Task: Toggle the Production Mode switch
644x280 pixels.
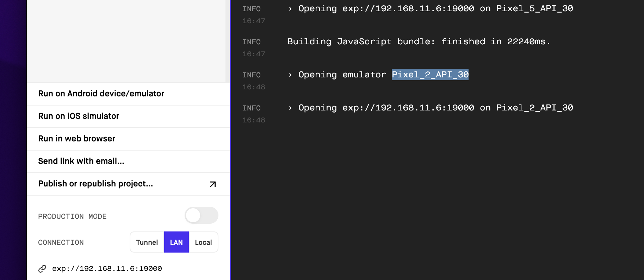Action: click(x=202, y=215)
